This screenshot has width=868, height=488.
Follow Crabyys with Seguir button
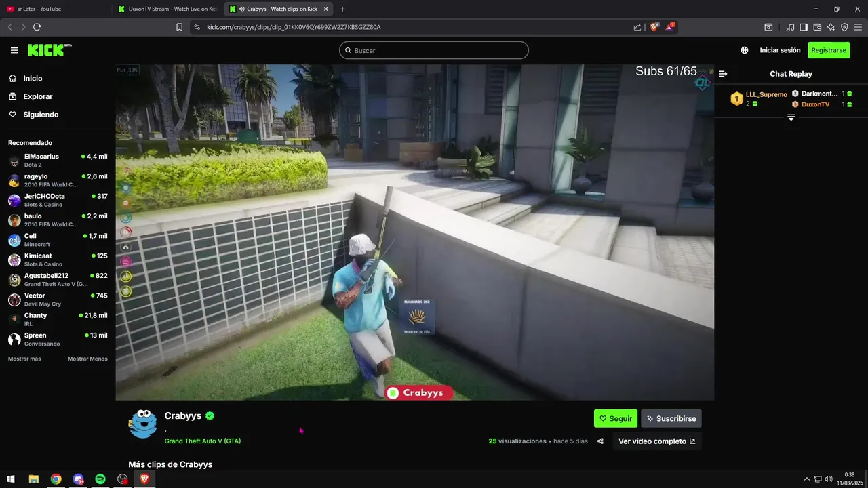point(616,418)
